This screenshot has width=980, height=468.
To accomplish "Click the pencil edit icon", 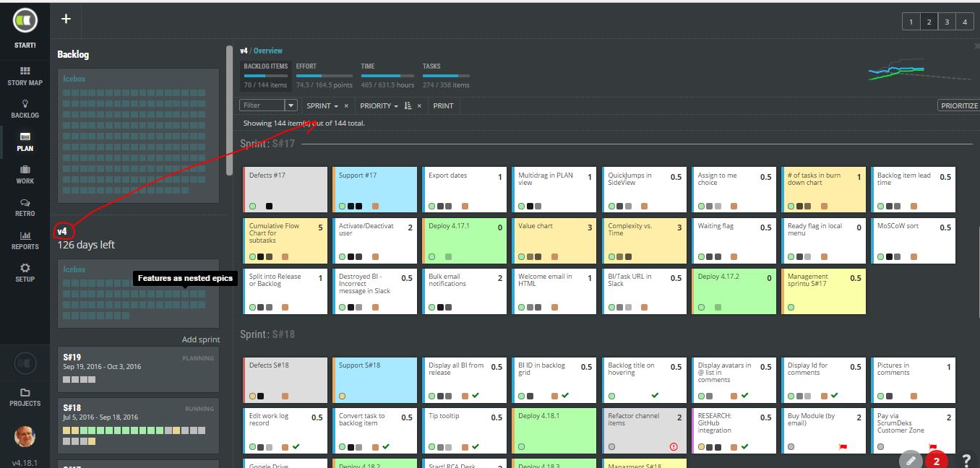I will (911, 460).
